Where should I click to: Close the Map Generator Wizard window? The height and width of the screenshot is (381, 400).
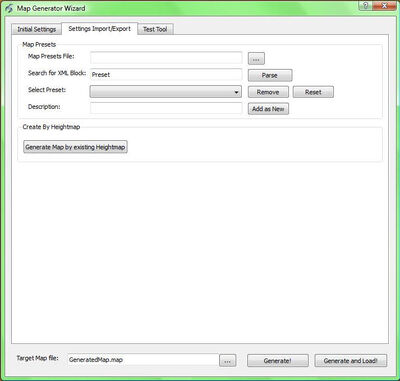[x=384, y=5]
